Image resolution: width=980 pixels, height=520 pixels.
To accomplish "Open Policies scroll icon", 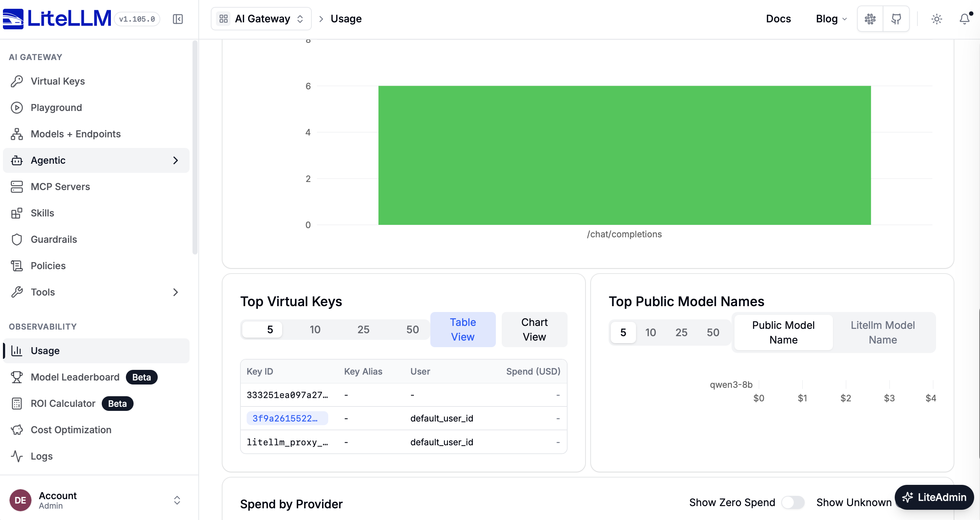I will [17, 266].
